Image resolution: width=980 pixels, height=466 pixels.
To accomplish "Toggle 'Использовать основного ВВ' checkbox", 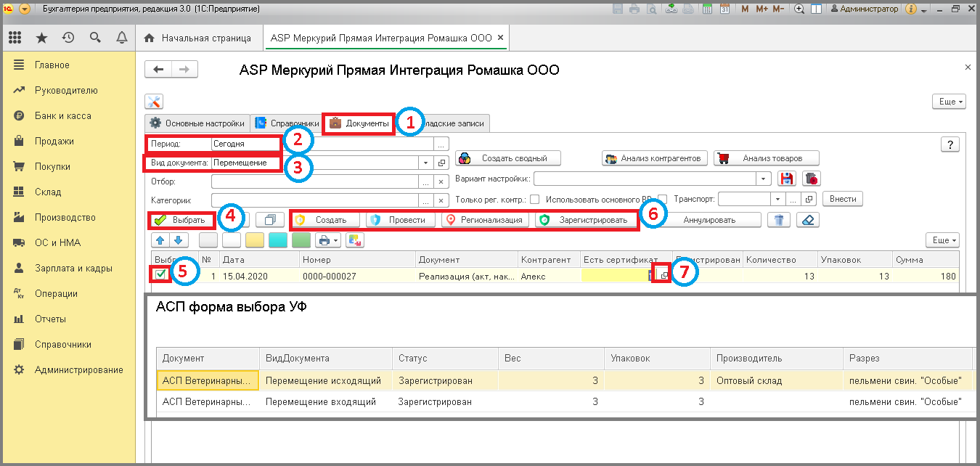I will pos(662,199).
